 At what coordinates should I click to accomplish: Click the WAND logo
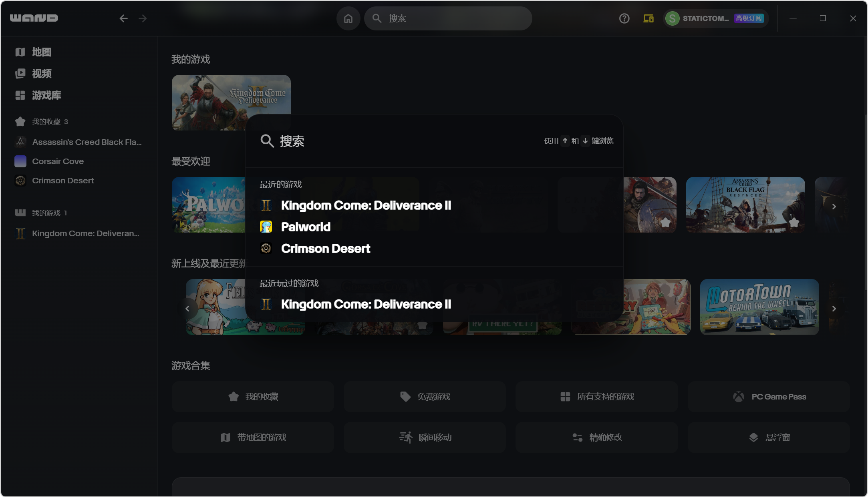(34, 18)
